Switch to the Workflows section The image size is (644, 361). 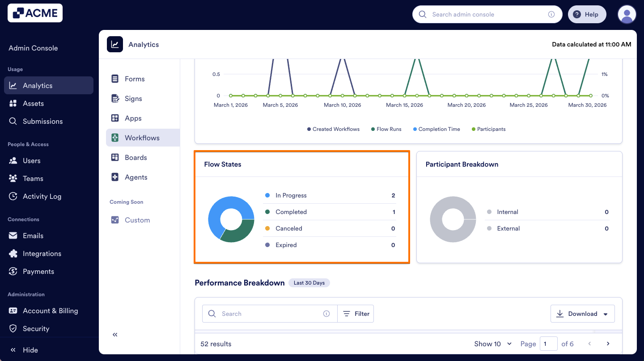pyautogui.click(x=142, y=138)
